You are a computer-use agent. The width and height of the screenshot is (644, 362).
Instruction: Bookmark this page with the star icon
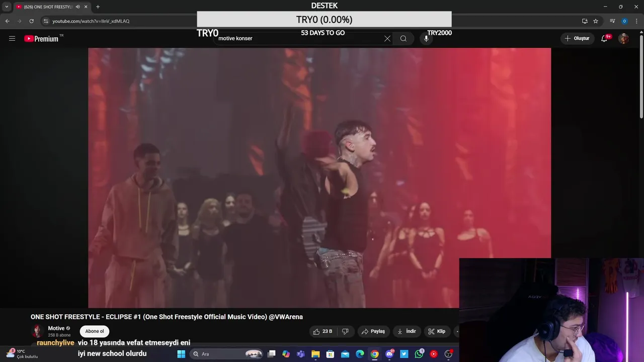coord(596,21)
